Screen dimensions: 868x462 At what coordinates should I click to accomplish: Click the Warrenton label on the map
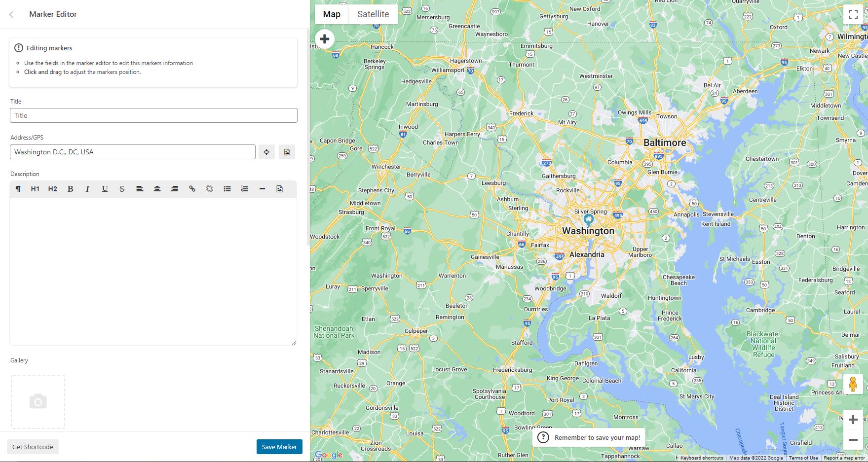coord(452,276)
